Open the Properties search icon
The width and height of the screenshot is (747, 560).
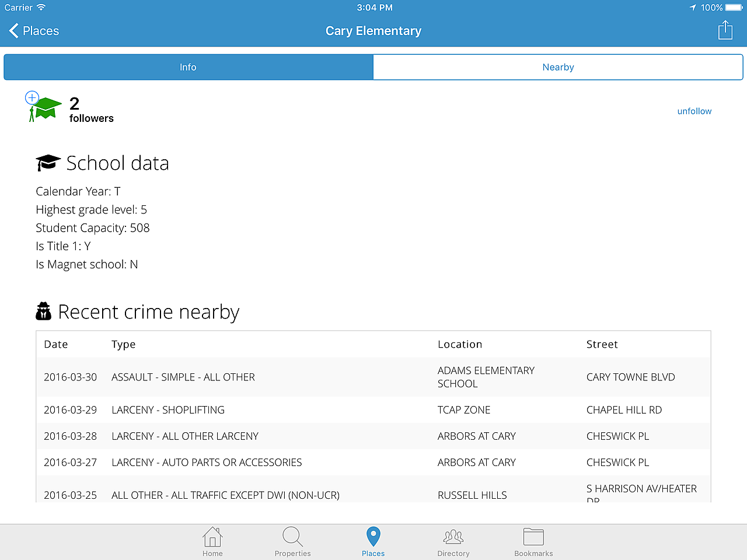(292, 537)
